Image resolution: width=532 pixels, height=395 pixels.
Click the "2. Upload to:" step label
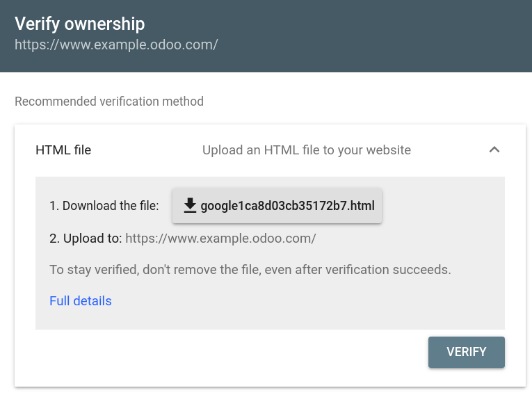(86, 239)
